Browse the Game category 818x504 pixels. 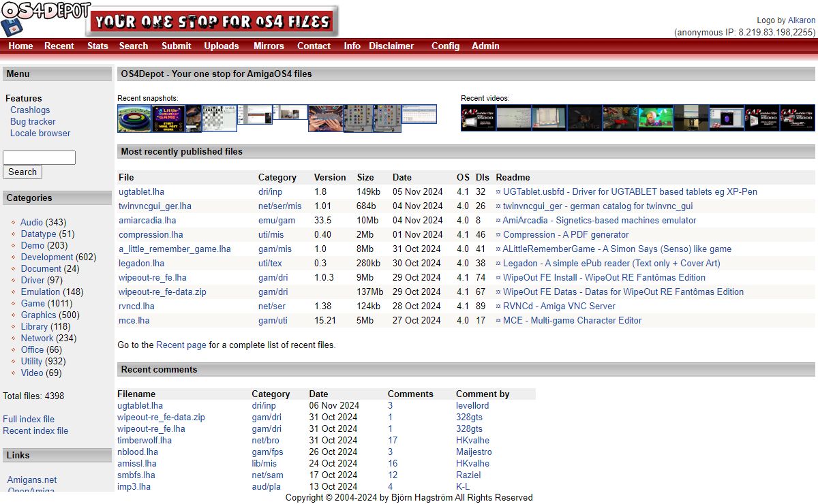coord(33,303)
